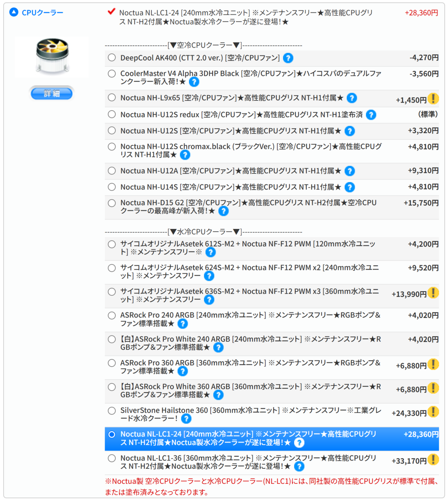
Task: Open help icon for Noctua NL-LC1-36
Action: [299, 466]
